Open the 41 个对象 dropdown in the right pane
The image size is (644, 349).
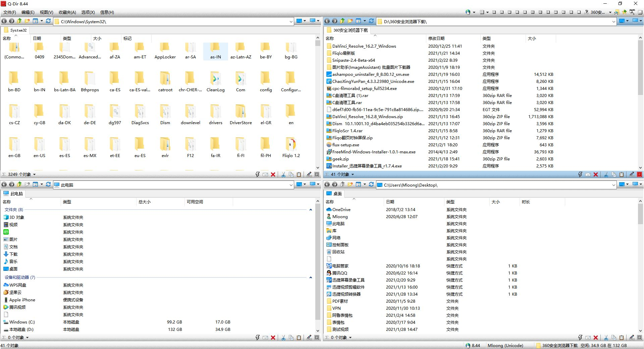[x=353, y=174]
